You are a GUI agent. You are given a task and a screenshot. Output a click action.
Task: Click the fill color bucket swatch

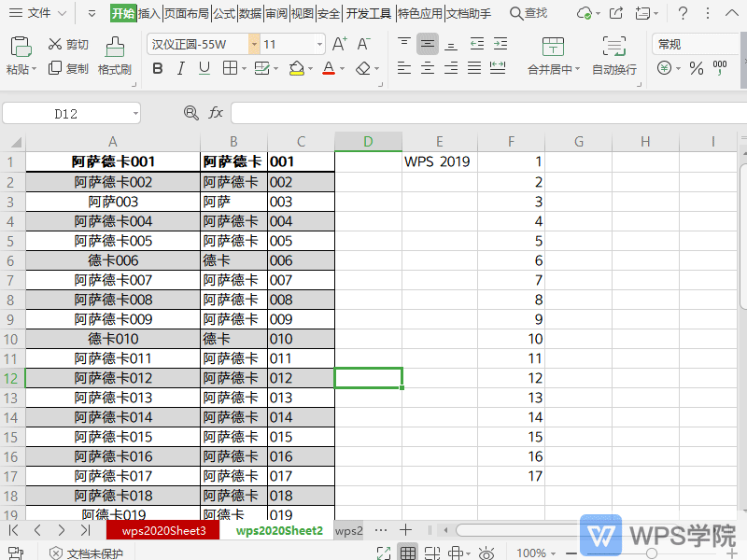296,68
